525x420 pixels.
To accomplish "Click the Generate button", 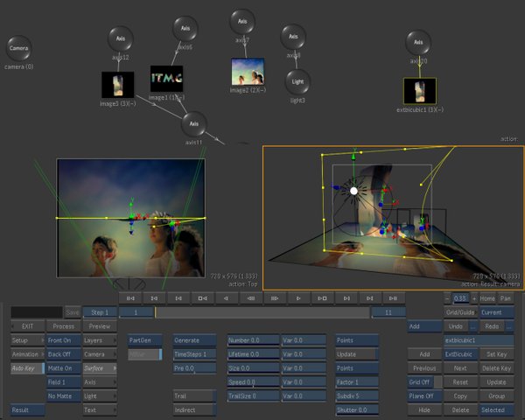I will tap(191, 340).
